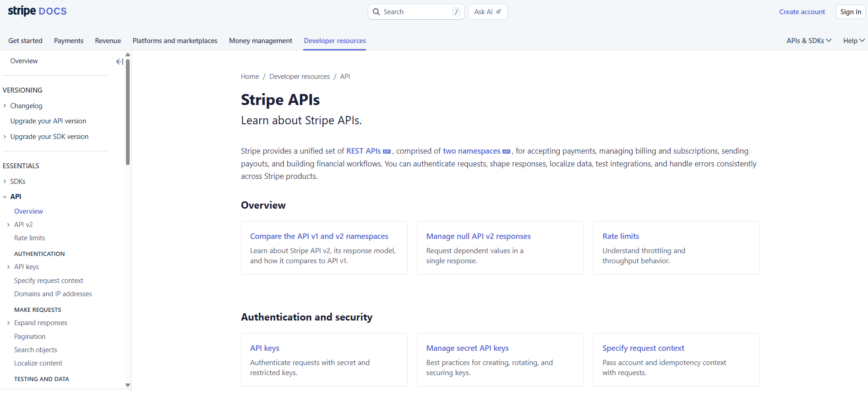Click the sidebar scrollbar thumb
The width and height of the screenshot is (868, 393).
(128, 111)
